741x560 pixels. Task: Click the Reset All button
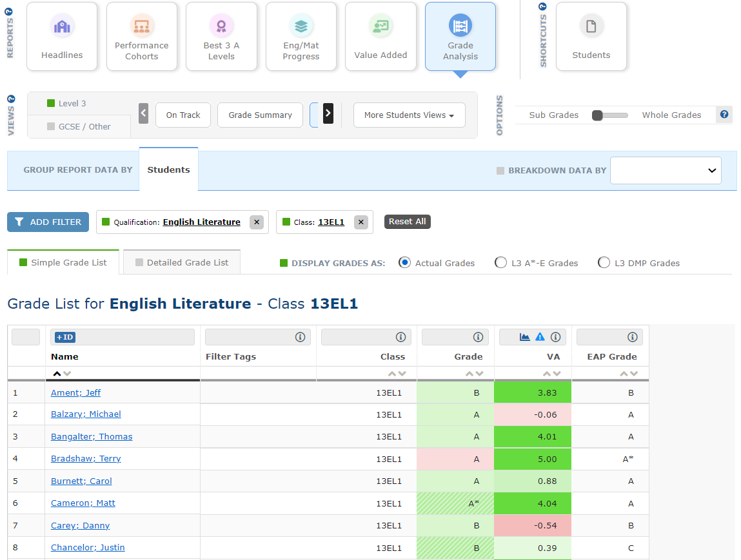tap(407, 221)
